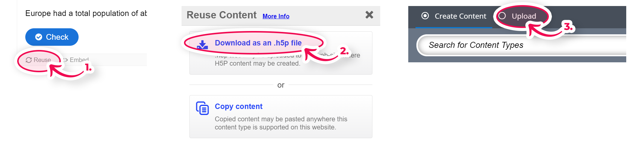Switch to the Upload tab label
Viewport: 644px width, 149px height.
524,16
